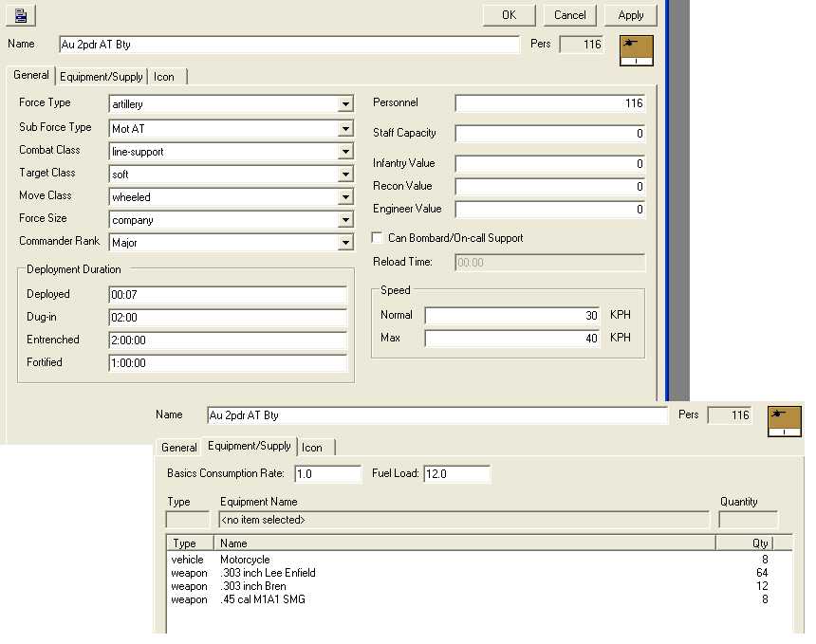Click the Dug-in duration field

228,318
